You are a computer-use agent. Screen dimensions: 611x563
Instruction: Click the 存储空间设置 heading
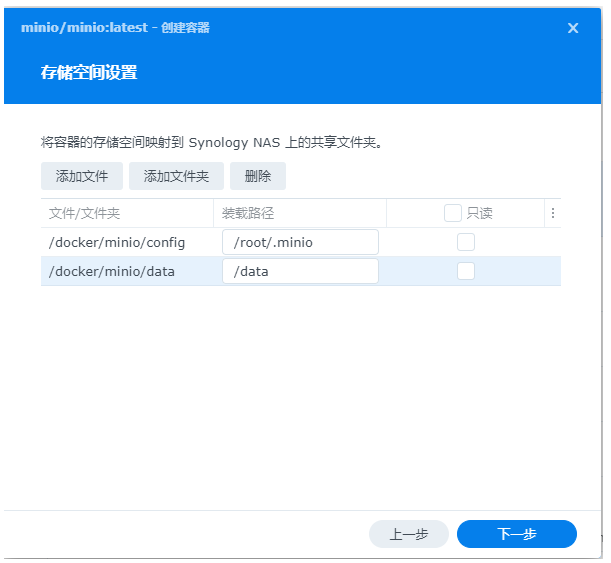coord(89,72)
